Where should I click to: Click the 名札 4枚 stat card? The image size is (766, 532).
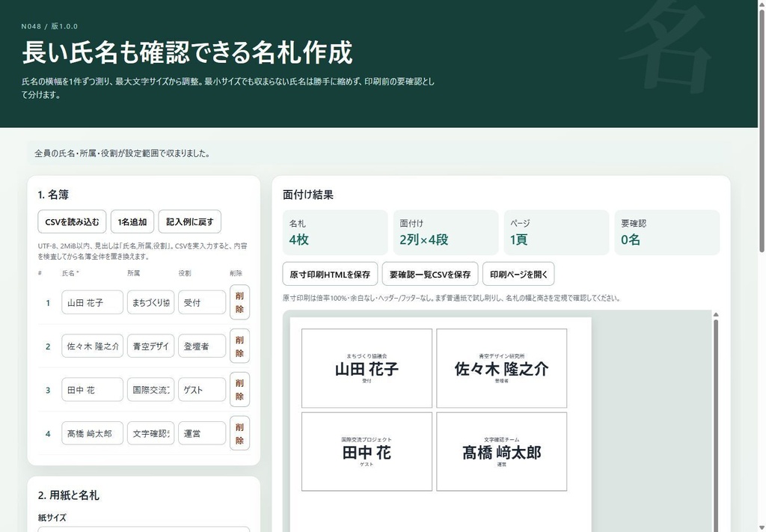coord(335,233)
